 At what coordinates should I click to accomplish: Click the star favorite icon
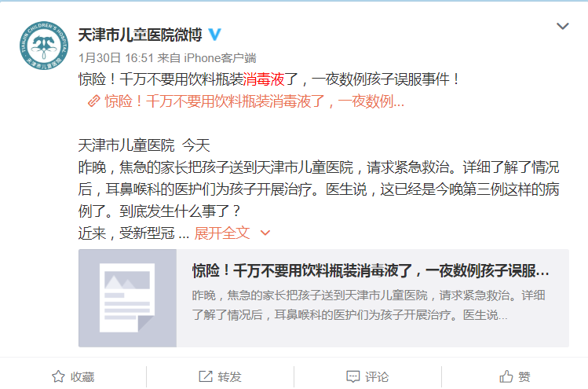58,376
